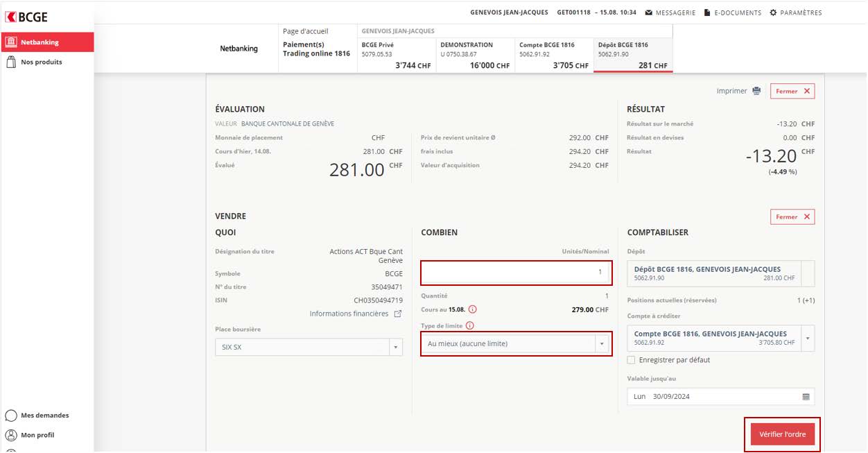Open the calendar picker icon
Screen dimensions: 868x453
click(806, 396)
